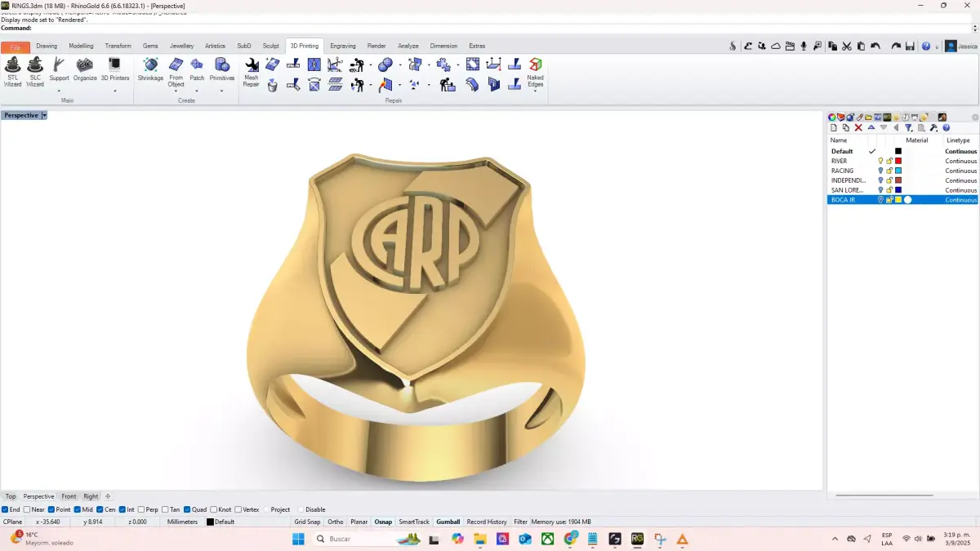Click the clapperboard icon in top toolbar
The height and width of the screenshot is (551, 980).
(790, 47)
